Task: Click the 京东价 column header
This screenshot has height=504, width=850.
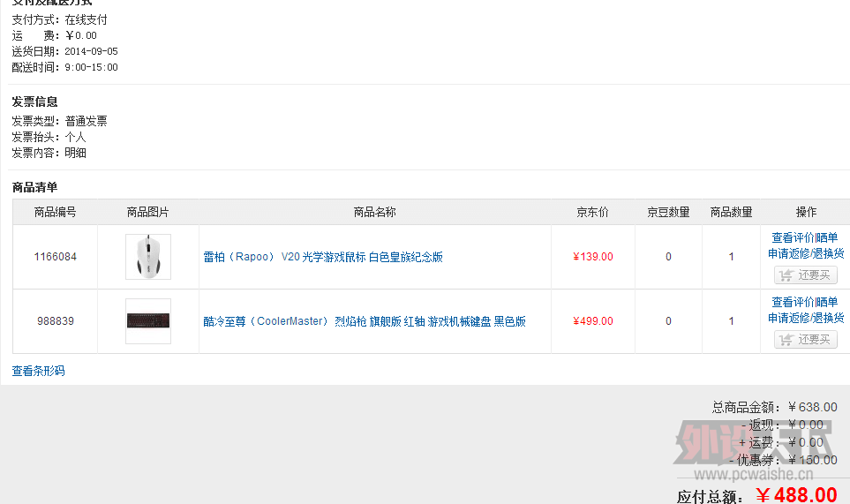Action: [x=592, y=212]
